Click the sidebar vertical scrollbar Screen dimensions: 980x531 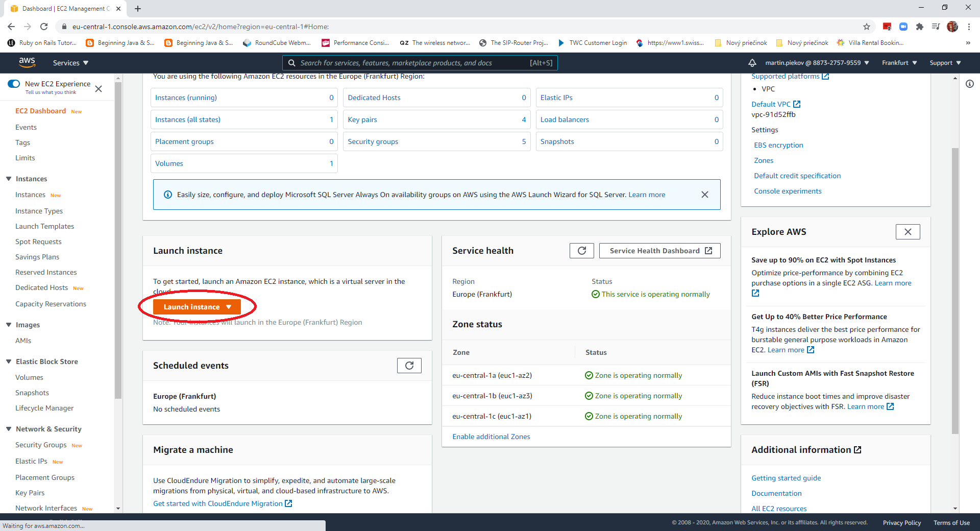[118, 240]
